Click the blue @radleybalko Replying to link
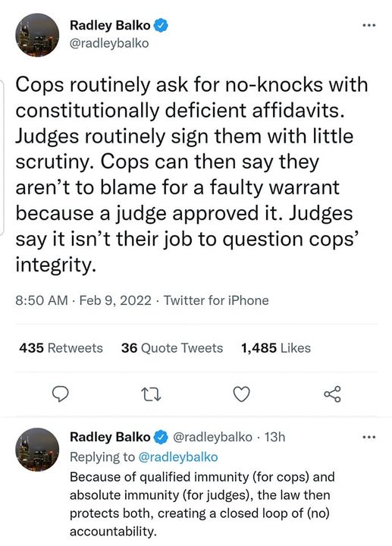Viewport: 392px width, 546px height. click(x=178, y=457)
